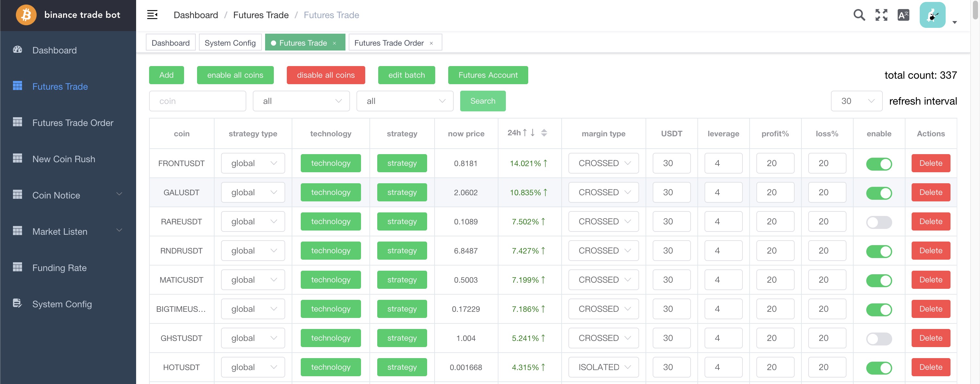
Task: Click the coin search input field
Action: pyautogui.click(x=197, y=101)
